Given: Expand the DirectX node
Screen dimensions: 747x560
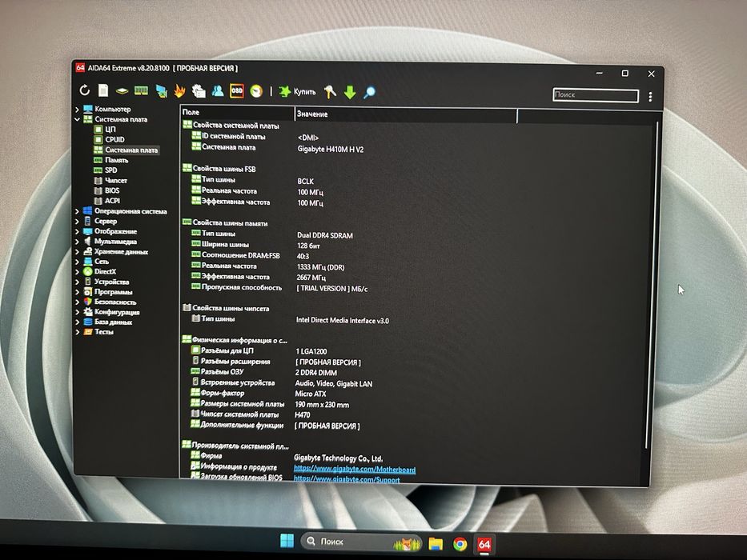Looking at the screenshot, I should [77, 271].
